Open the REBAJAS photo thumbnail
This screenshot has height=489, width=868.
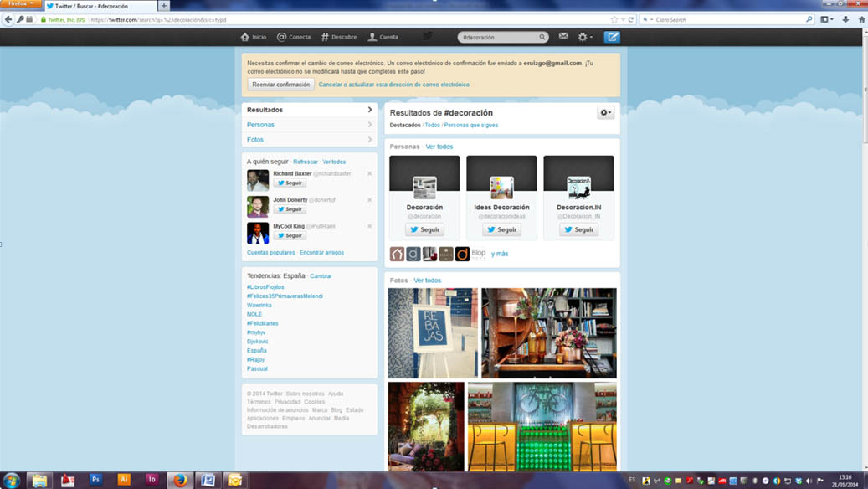pyautogui.click(x=433, y=333)
